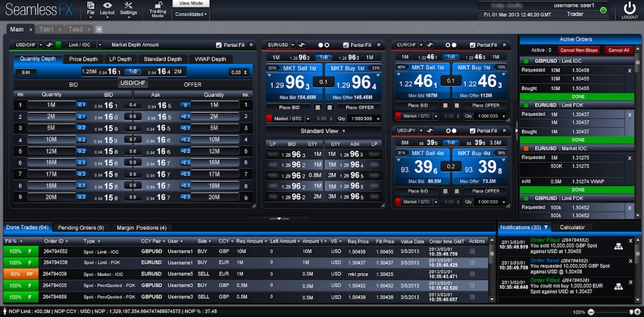Click the Logout power icon
Image resolution: width=644 pixels, height=317 pixels.
pyautogui.click(x=630, y=10)
